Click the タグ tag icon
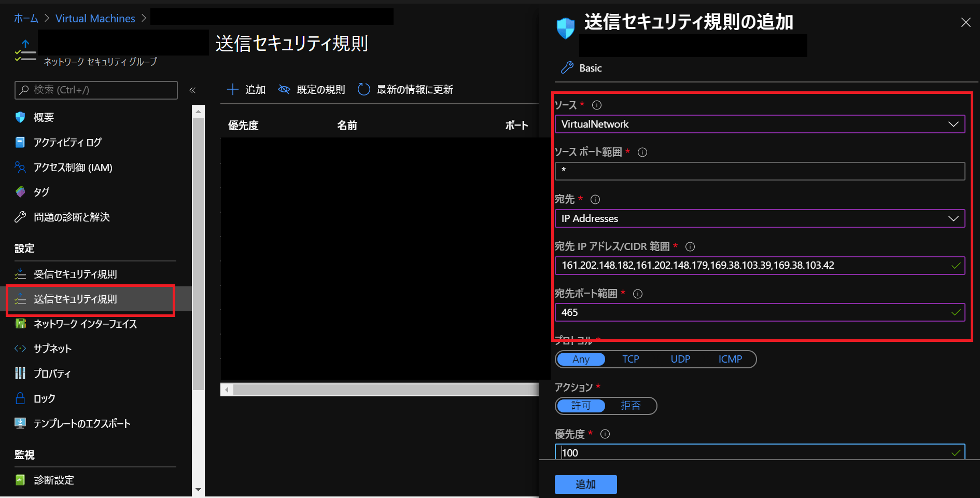The height and width of the screenshot is (498, 980). (x=20, y=192)
